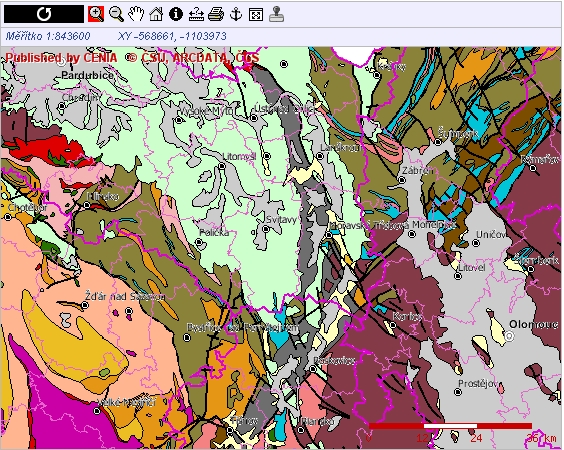Click the Pardubice label on map
This screenshot has width=564, height=450.
(87, 75)
